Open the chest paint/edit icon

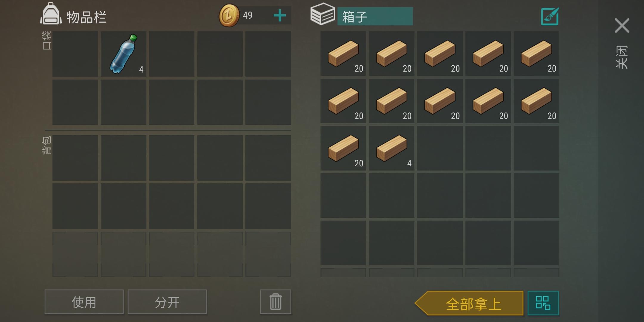550,16
